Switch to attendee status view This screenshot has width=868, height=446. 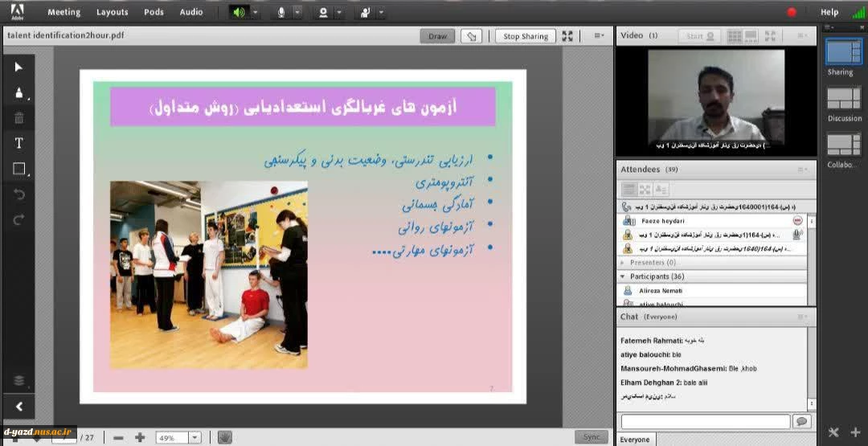tap(661, 190)
